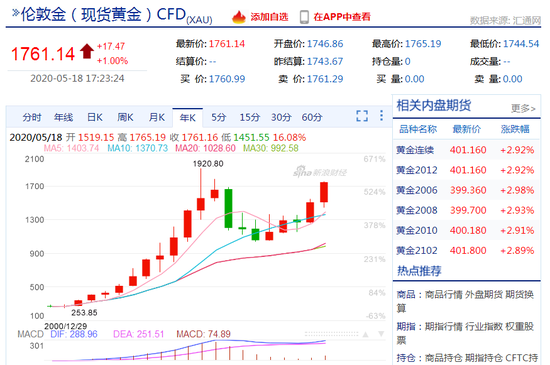
Task: Click the 昨结算 1743.67 value
Action: coord(325,61)
